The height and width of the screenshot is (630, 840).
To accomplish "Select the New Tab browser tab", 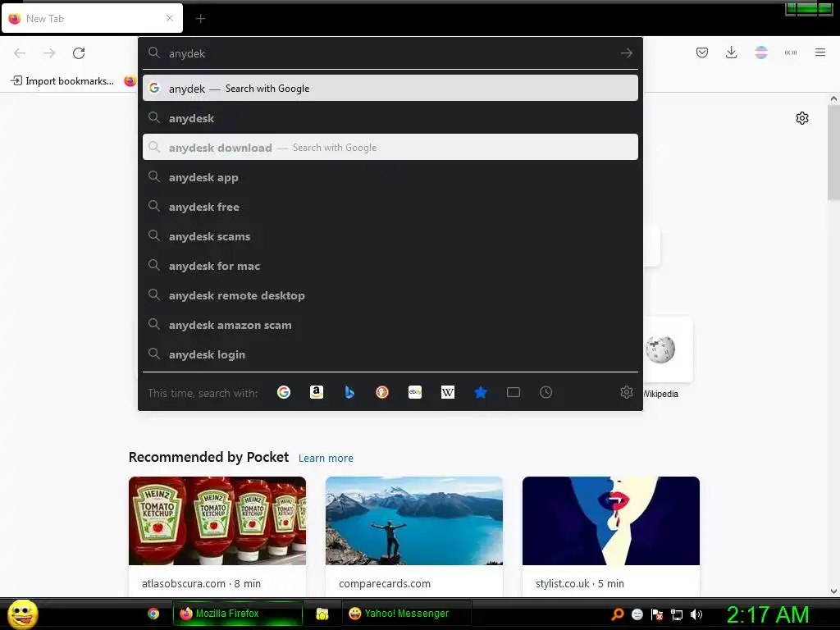I will pos(92,18).
